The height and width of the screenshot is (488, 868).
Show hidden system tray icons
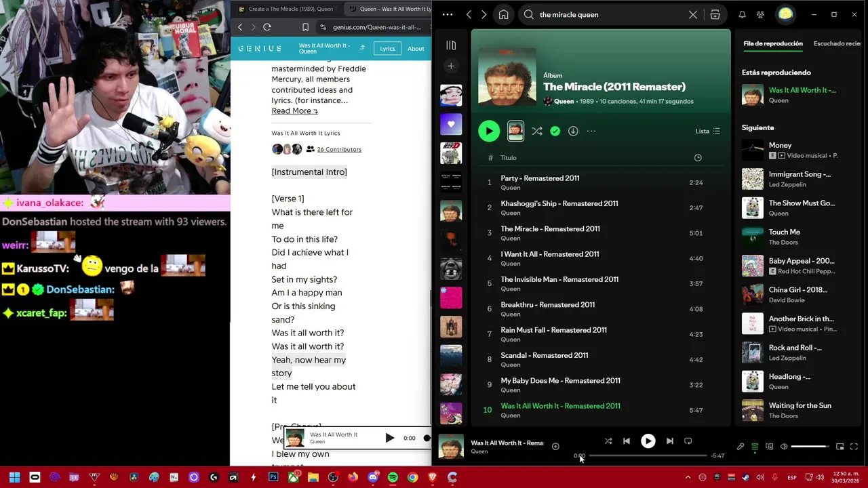(x=688, y=477)
